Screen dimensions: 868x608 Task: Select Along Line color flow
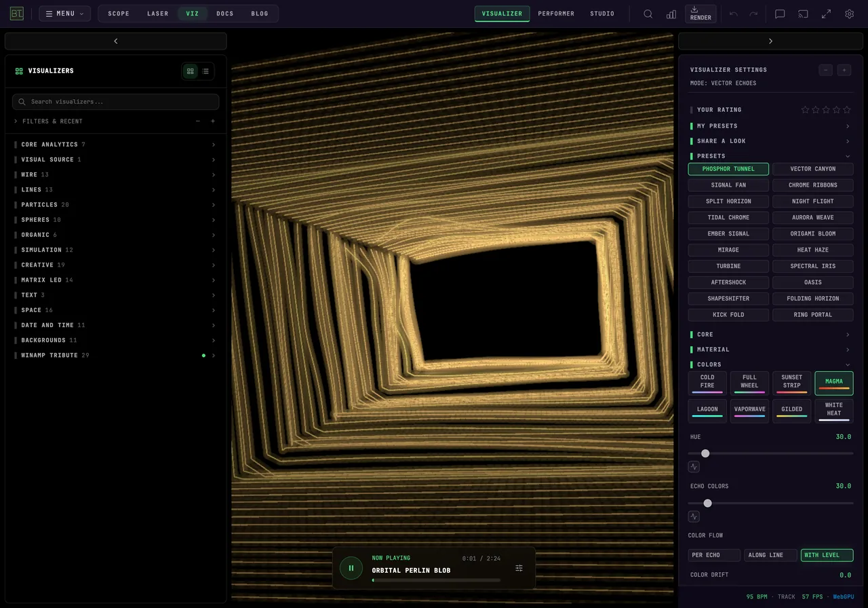tap(770, 555)
